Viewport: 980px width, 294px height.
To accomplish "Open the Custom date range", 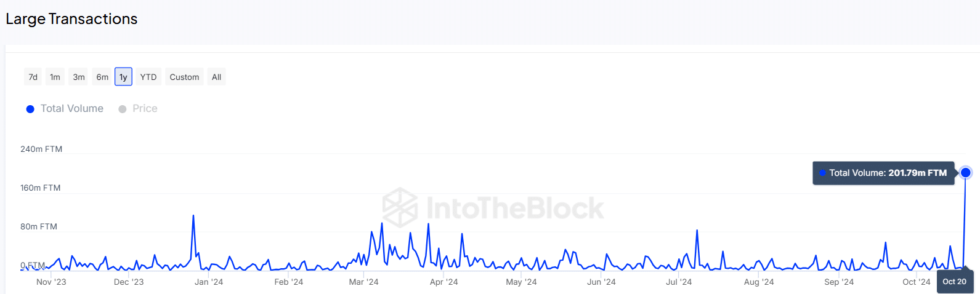I will click(x=184, y=77).
